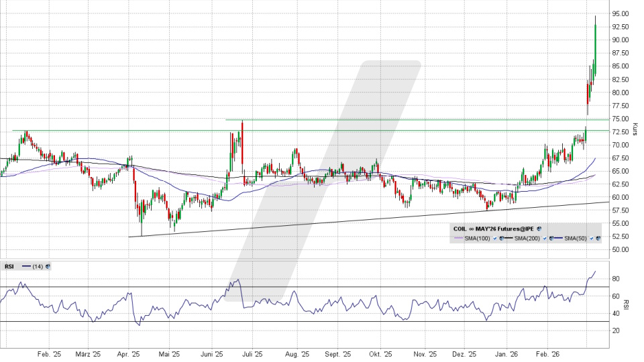Click the 95.00 price axis value
644x362 pixels.
point(620,14)
